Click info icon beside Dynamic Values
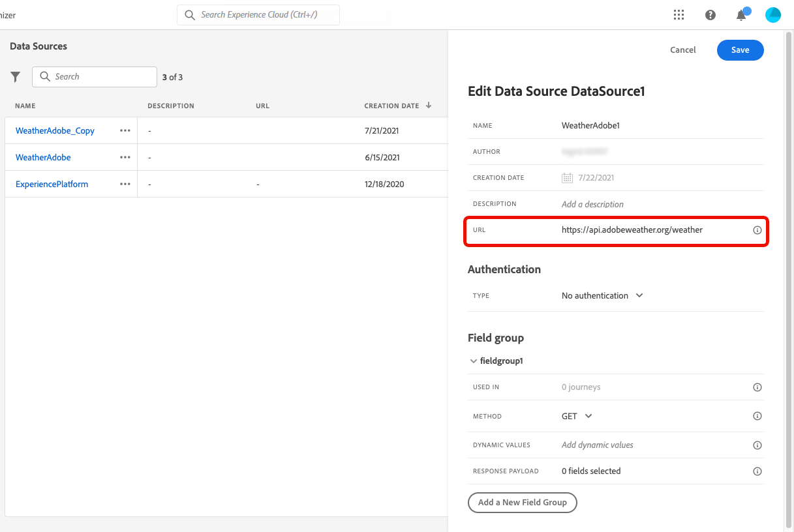This screenshot has width=794, height=532. [x=757, y=445]
